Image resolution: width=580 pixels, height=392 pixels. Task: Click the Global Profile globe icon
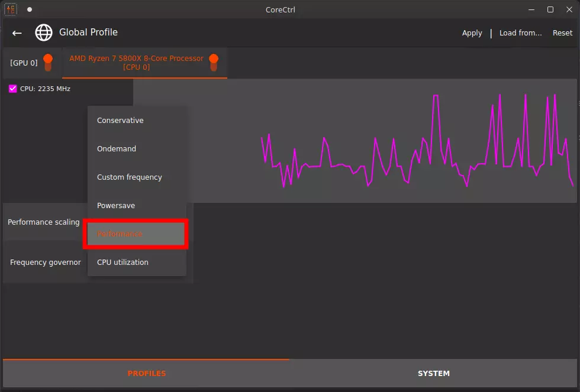click(44, 33)
